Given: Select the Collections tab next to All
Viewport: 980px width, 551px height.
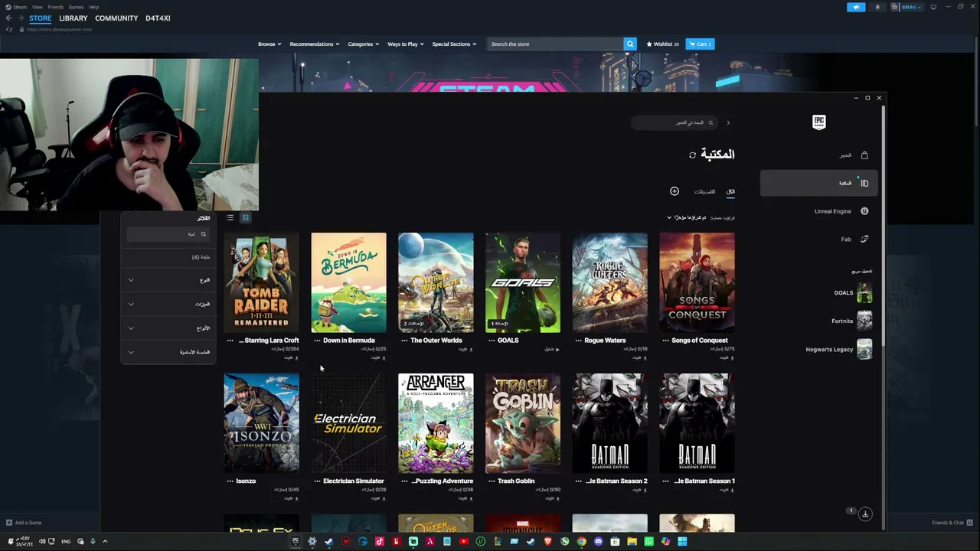Looking at the screenshot, I should click(704, 192).
